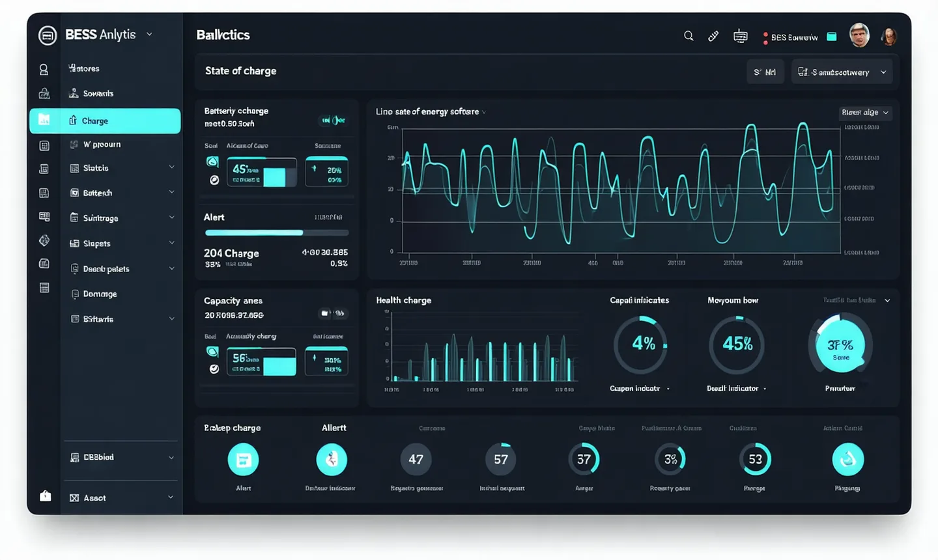Click the diamond rail icon beside Slapets
938x560 pixels.
[44, 240]
